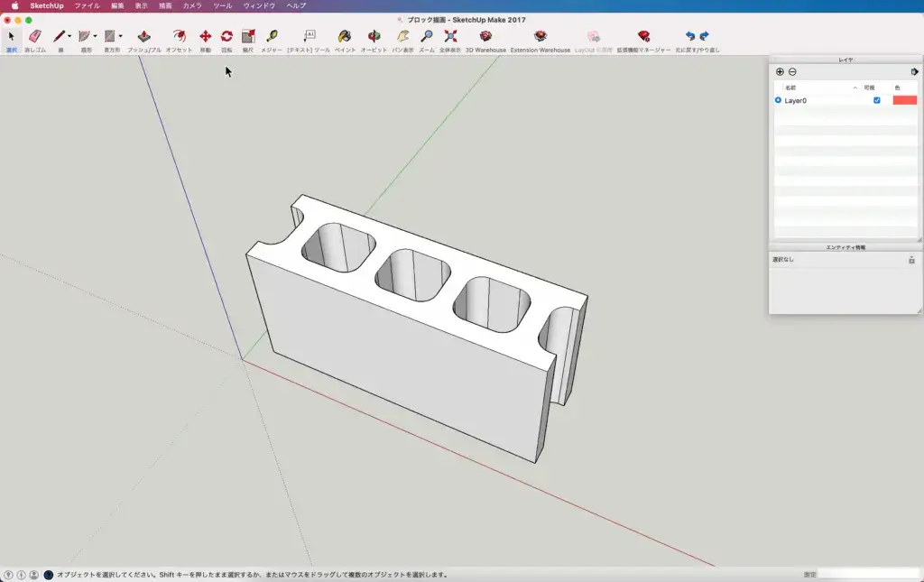Screen dimensions: 924x582
Task: Open the カメラ menu
Action: 192,6
